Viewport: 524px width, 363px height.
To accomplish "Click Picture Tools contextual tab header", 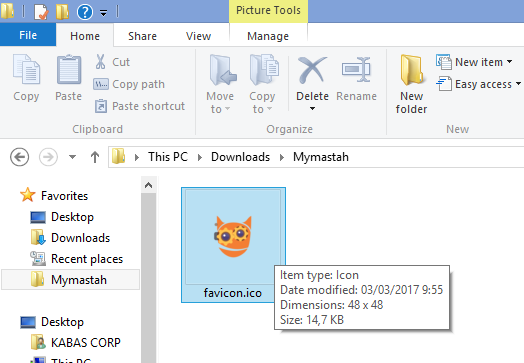I will 268,10.
